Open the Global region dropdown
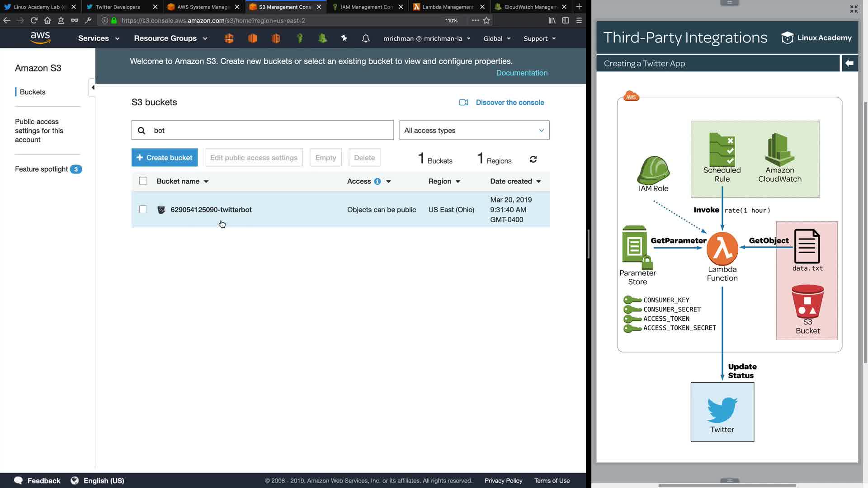The height and width of the screenshot is (488, 868). pos(496,38)
